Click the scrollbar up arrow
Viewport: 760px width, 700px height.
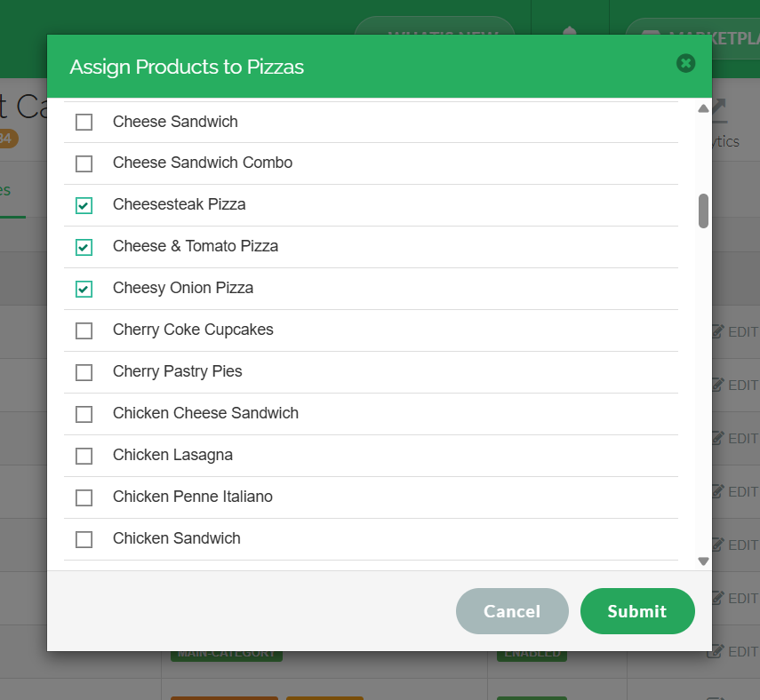click(x=703, y=108)
